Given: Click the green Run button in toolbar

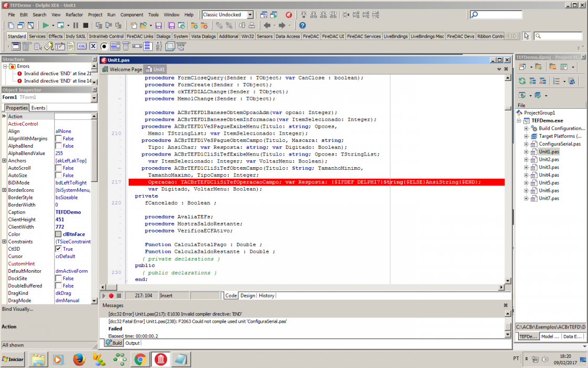Looking at the screenshot, I should (x=46, y=26).
